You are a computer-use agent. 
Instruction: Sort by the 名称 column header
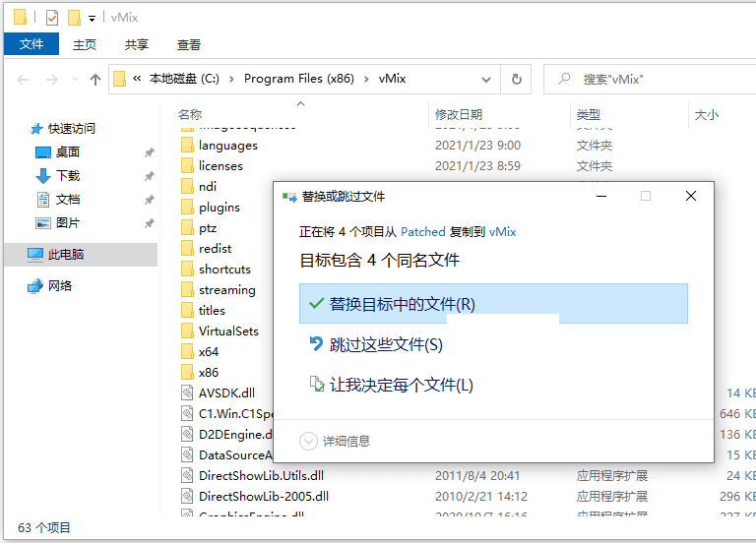[x=189, y=115]
